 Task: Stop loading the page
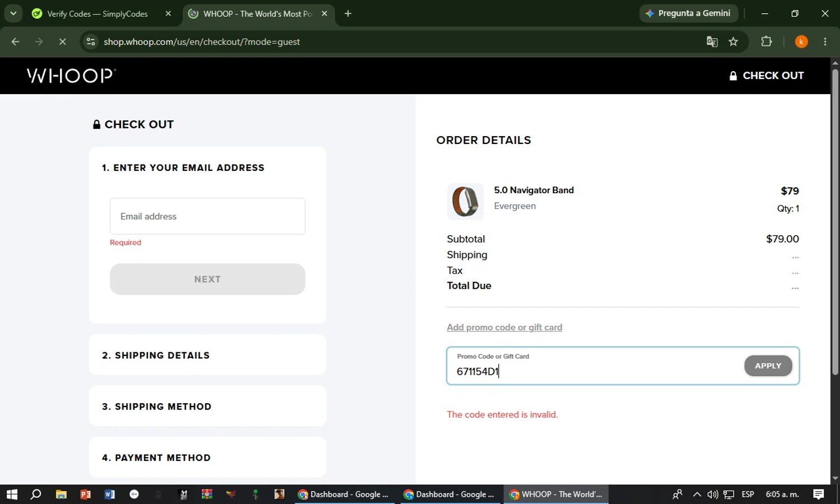[62, 41]
